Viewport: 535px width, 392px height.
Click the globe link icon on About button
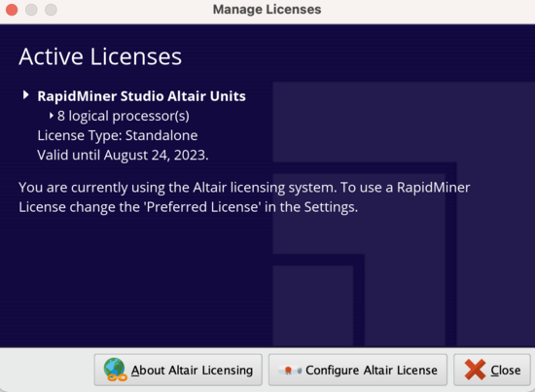(115, 370)
